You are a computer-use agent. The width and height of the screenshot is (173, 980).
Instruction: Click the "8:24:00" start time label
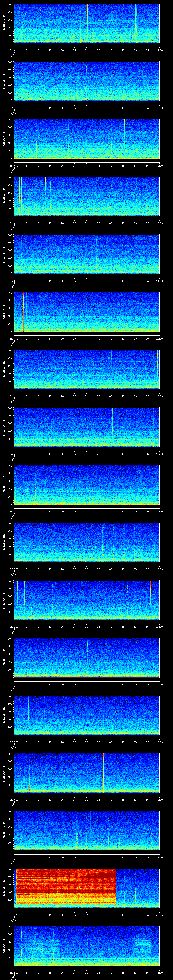point(14,511)
